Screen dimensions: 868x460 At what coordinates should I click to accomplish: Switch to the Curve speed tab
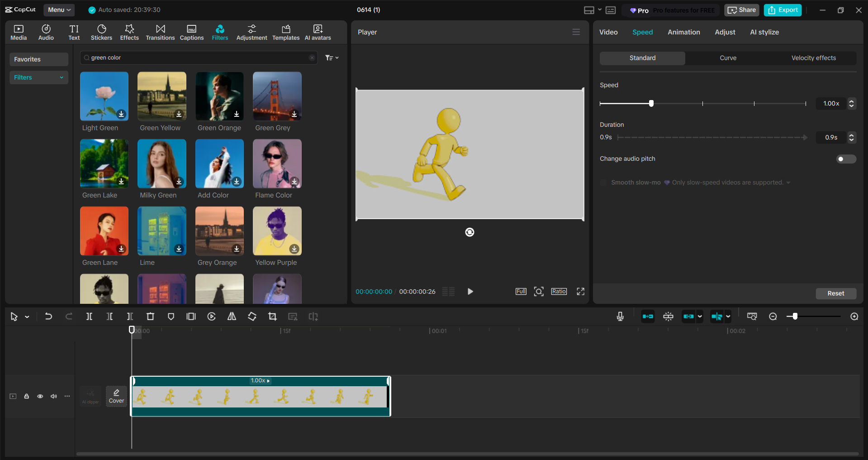pyautogui.click(x=728, y=58)
